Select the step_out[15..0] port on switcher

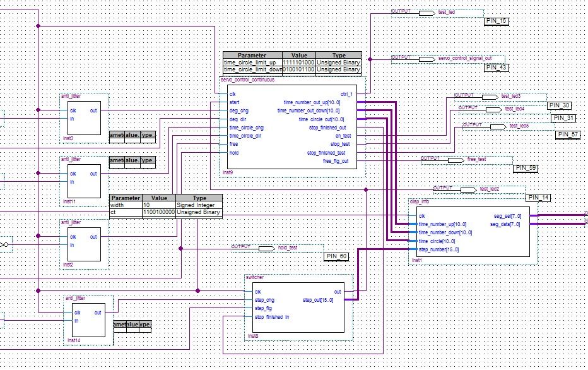click(x=317, y=300)
